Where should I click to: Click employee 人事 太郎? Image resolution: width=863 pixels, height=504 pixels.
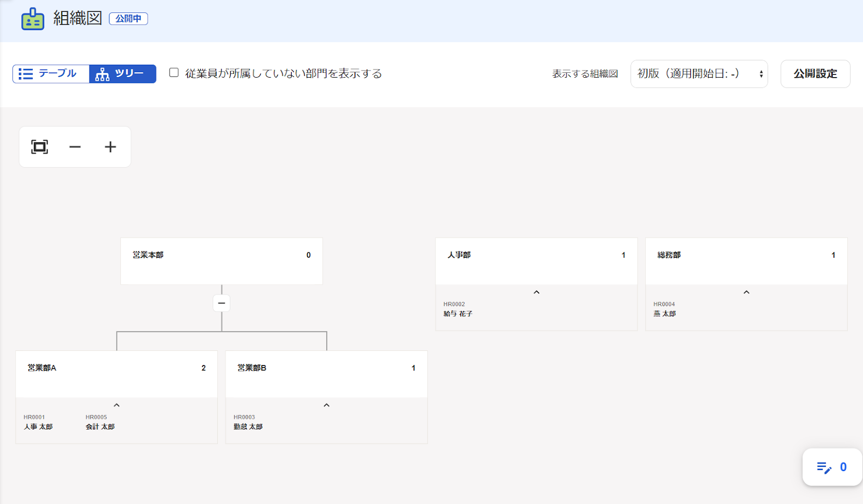click(38, 427)
